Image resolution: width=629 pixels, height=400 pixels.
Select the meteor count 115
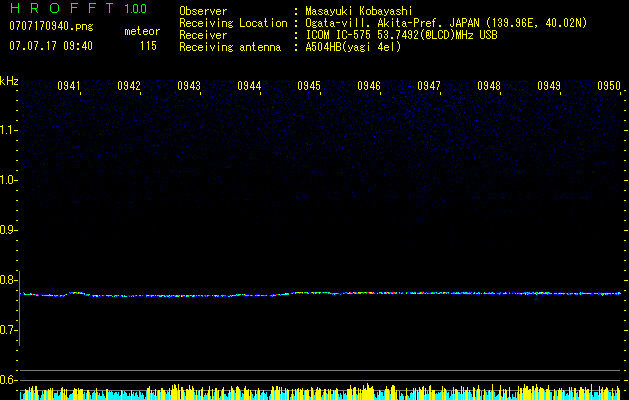[148, 46]
